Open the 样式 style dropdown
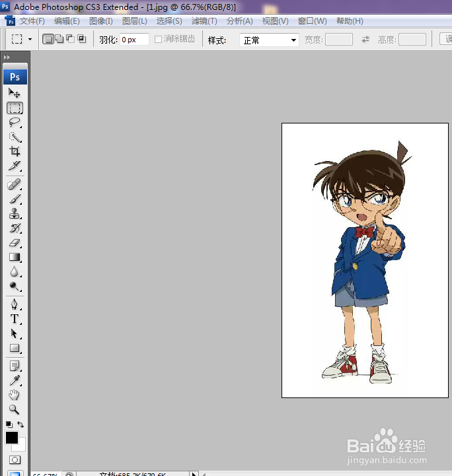The image size is (452, 476). point(269,40)
